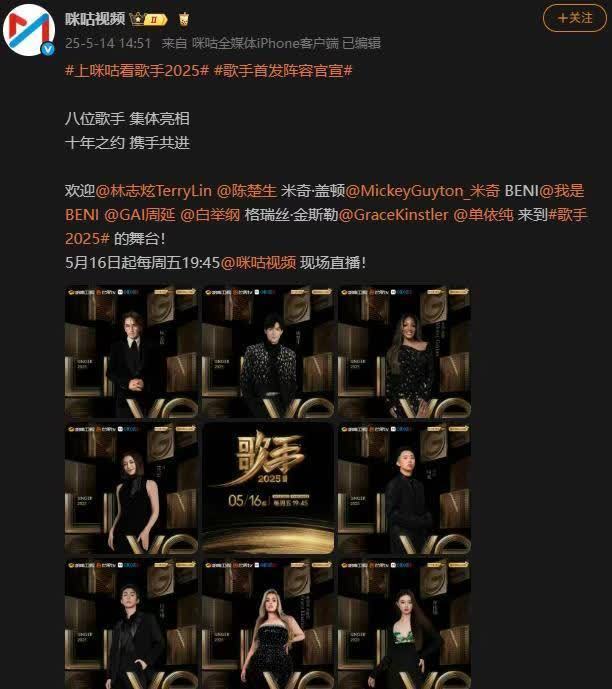The height and width of the screenshot is (689, 612).
Task: Open mention @白举纲
Action: [210, 214]
